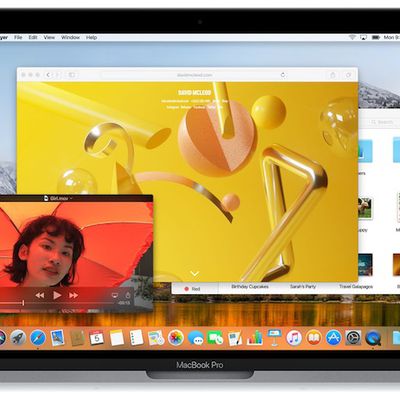
Task: Open QuickTime Player icon in Dock
Action: tap(373, 338)
